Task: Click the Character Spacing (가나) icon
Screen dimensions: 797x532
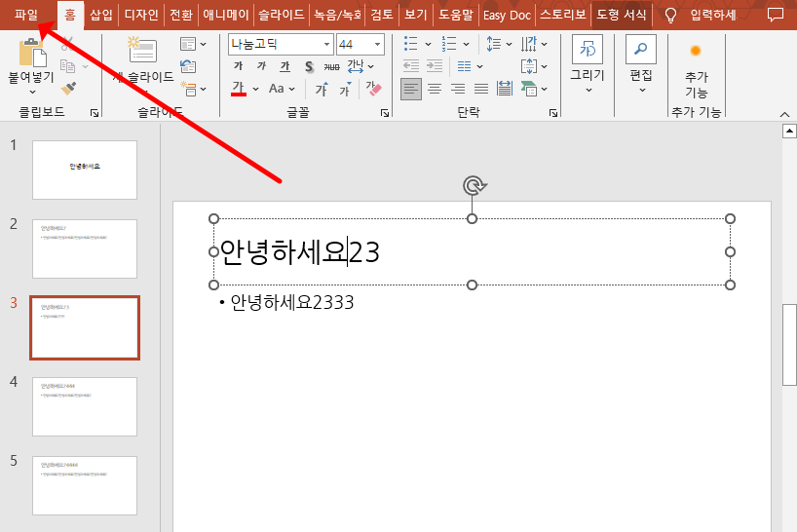Action: click(x=356, y=66)
